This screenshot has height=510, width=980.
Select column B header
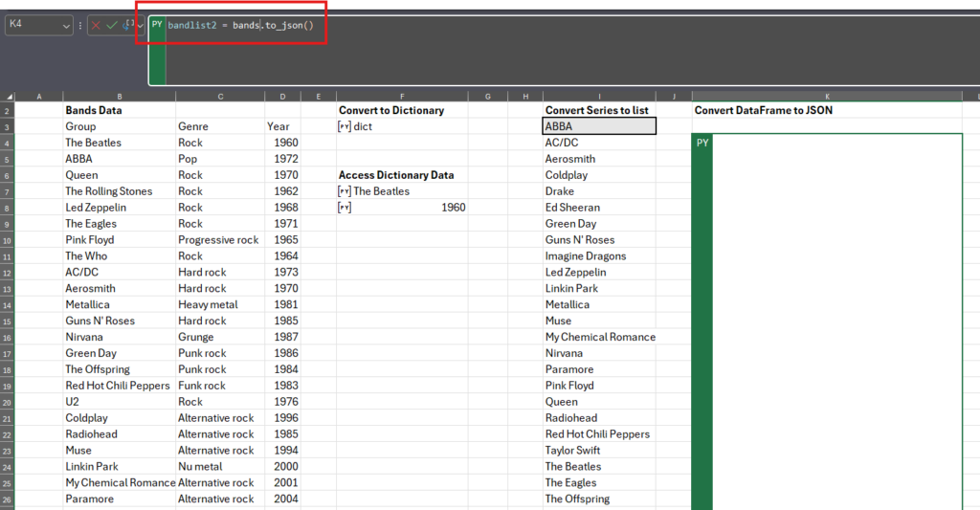pos(120,97)
